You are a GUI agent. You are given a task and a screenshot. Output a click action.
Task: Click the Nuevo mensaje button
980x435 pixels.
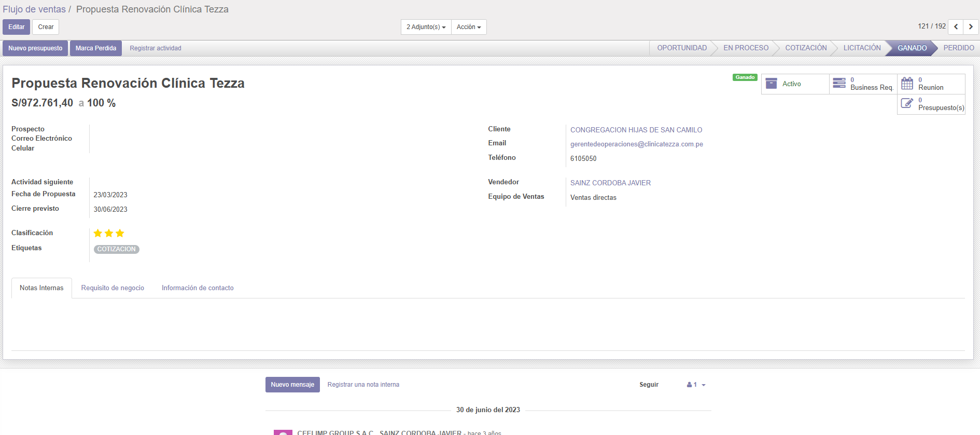pyautogui.click(x=292, y=385)
